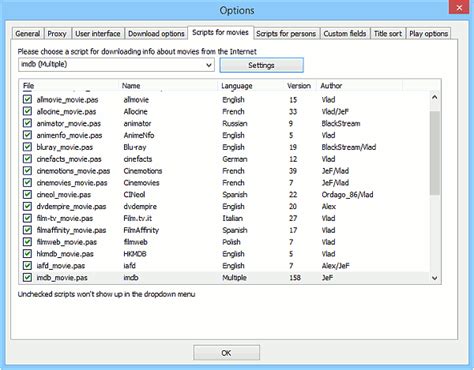Uncheck the allmovie_movie.pas script checkbox

(27, 99)
